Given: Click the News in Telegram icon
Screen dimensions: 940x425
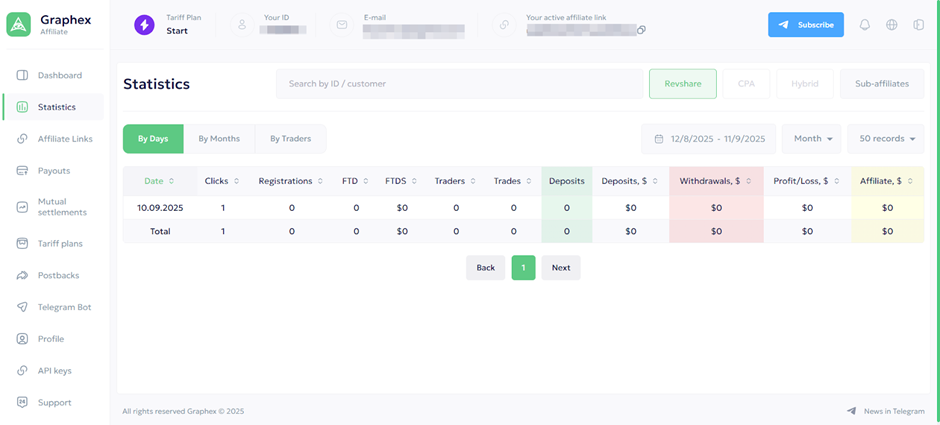Looking at the screenshot, I should 851,411.
